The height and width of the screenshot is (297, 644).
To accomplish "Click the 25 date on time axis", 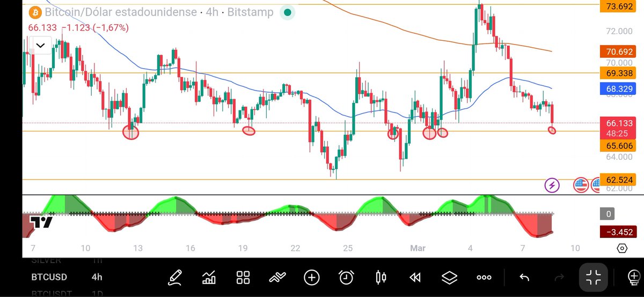I will (348, 248).
